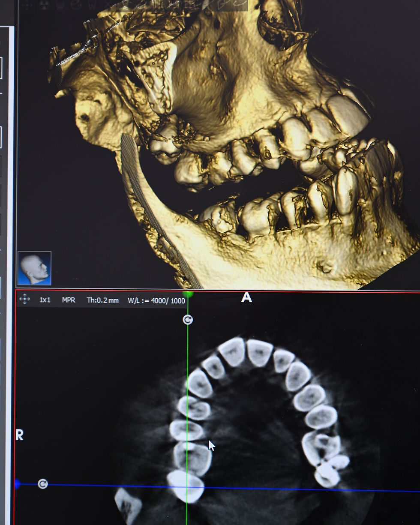Click the blue dot at the left end of the horizontal axis
This screenshot has height=525, width=420.
tap(17, 484)
